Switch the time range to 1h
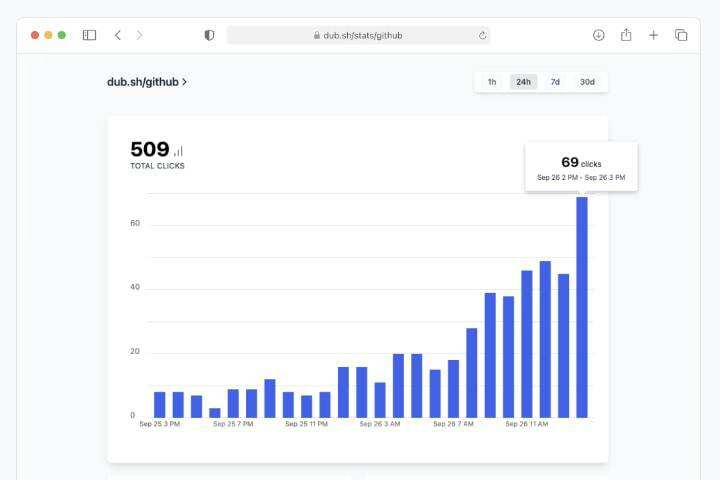The width and height of the screenshot is (720, 480). [492, 82]
